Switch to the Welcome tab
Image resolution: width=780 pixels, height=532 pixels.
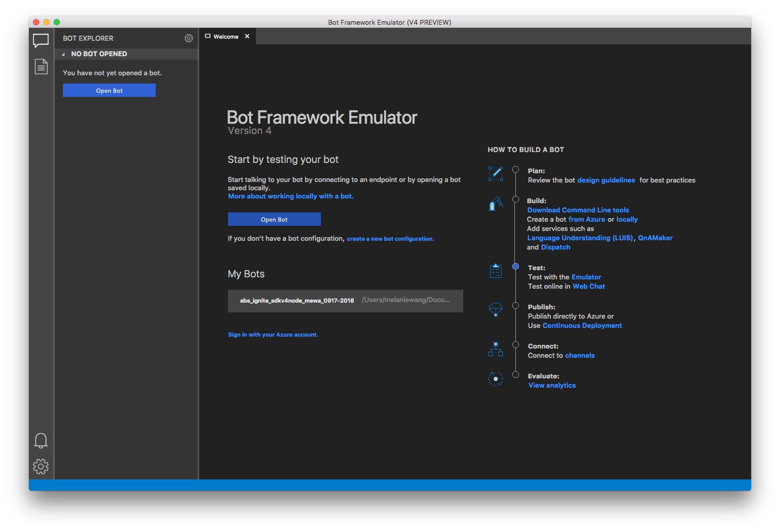coord(225,36)
